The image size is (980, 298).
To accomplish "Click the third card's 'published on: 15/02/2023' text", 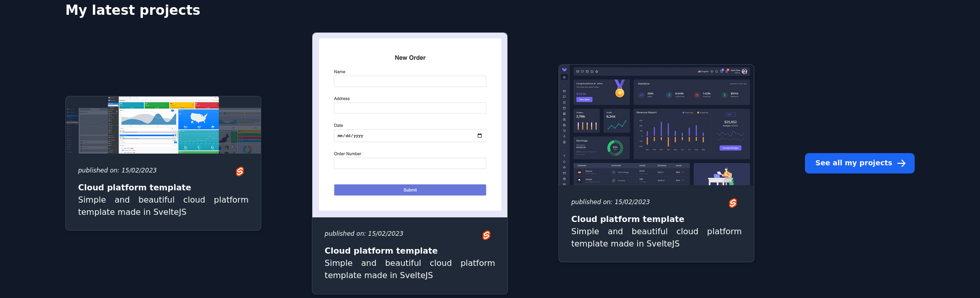I will 610,202.
